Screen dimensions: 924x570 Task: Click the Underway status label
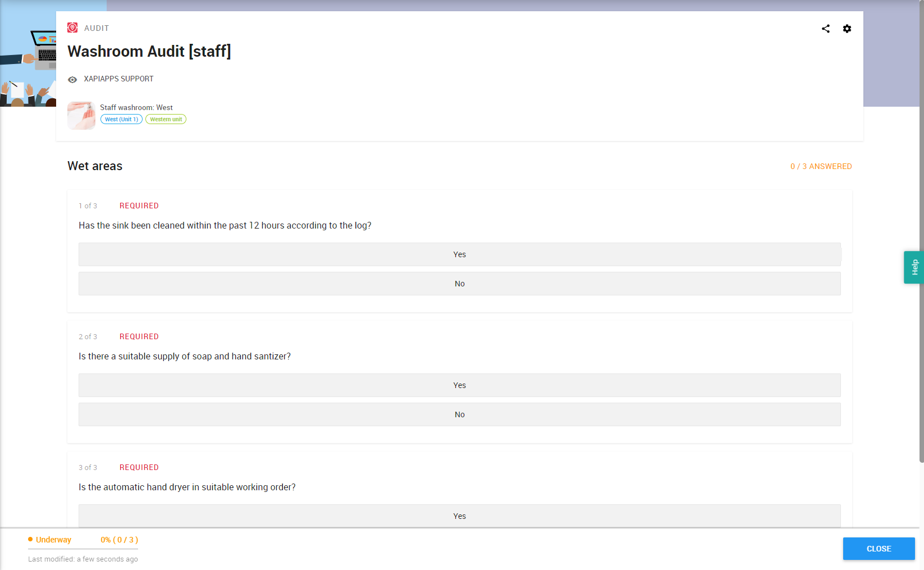click(x=53, y=540)
